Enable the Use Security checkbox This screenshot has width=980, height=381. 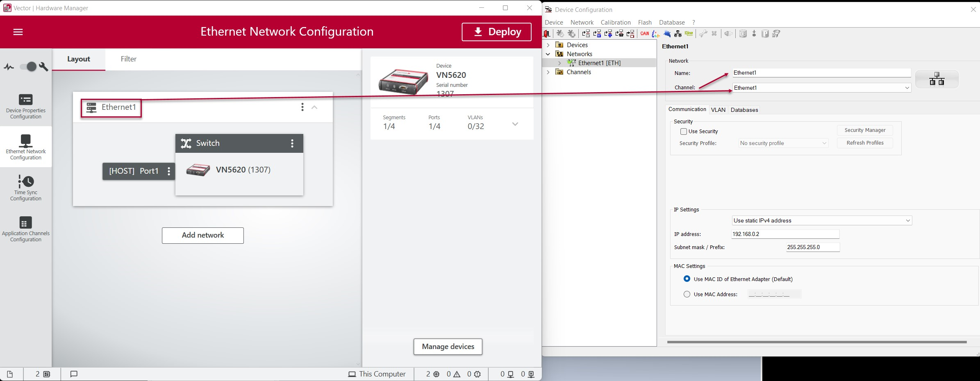683,132
